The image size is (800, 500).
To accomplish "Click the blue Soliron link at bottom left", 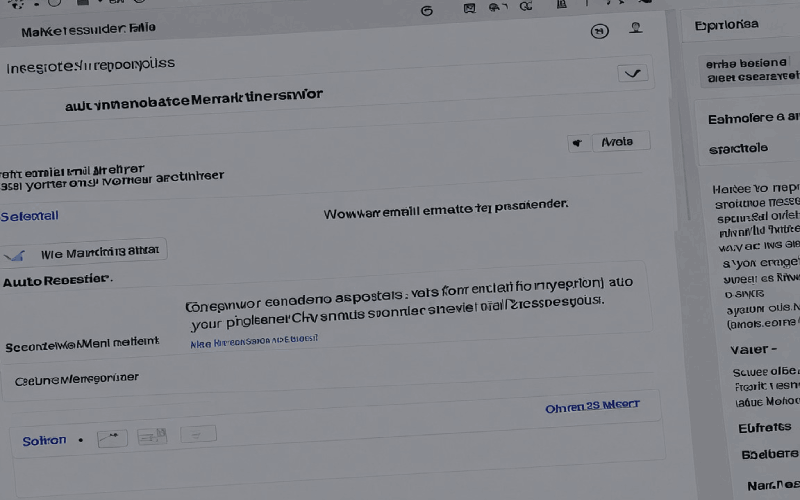I will [x=44, y=440].
